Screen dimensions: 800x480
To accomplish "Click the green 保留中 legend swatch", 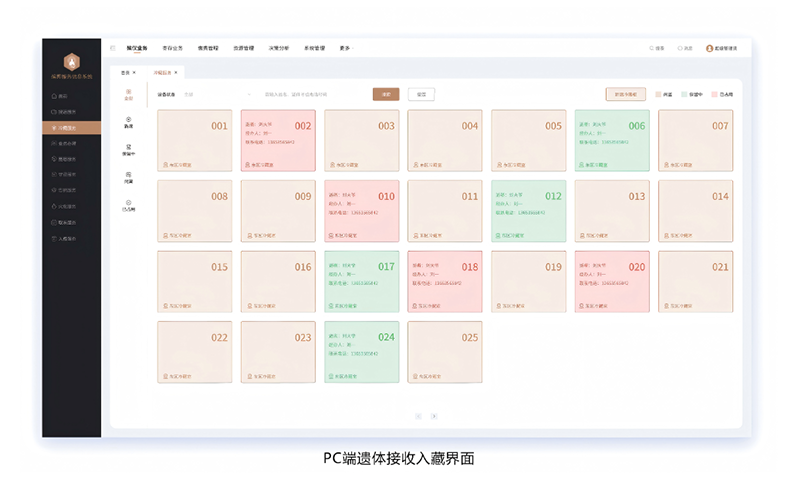I will click(684, 95).
